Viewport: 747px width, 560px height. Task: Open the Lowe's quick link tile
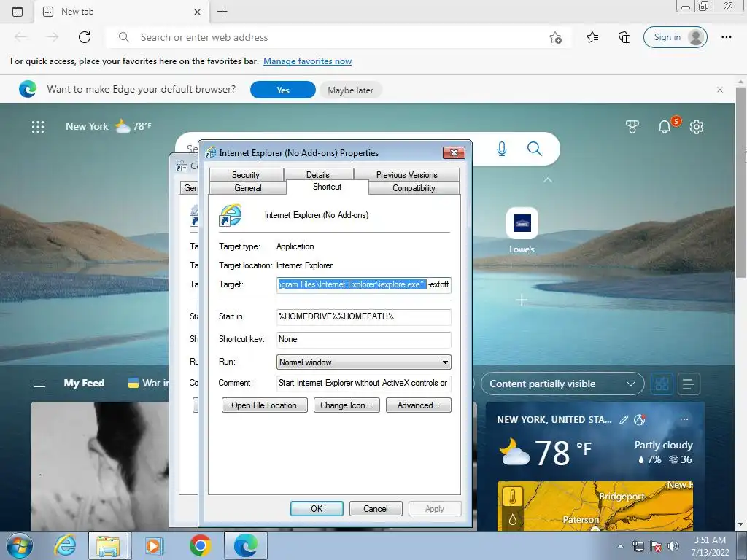[x=522, y=230]
